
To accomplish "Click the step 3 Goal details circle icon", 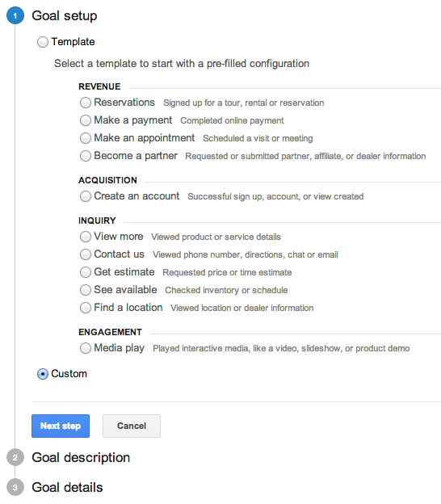I will click(15, 487).
